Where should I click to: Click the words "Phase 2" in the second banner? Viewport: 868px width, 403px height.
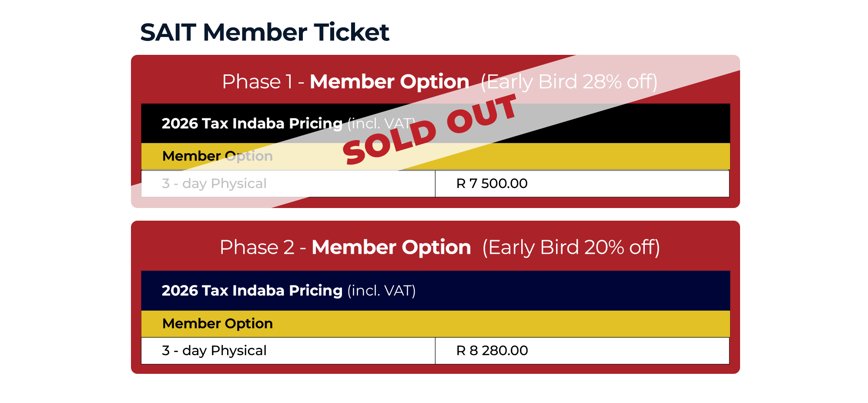pyautogui.click(x=257, y=247)
